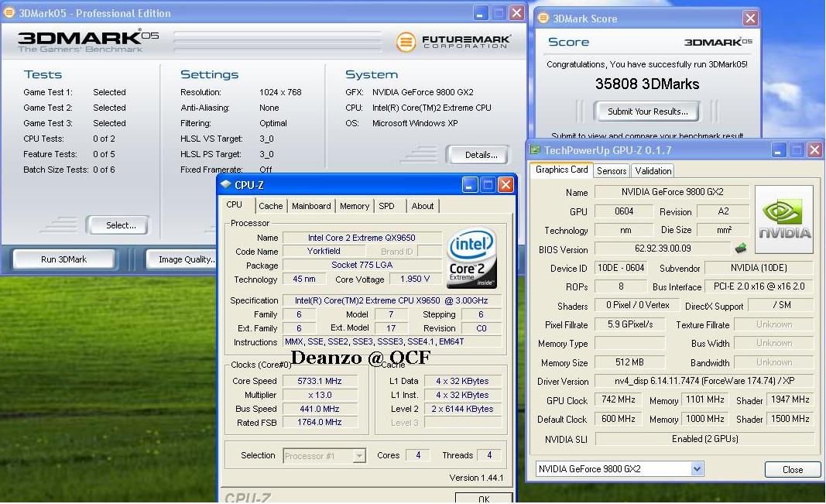The width and height of the screenshot is (826, 504).
Task: Minimize the 3DMark05 window
Action: point(480,12)
